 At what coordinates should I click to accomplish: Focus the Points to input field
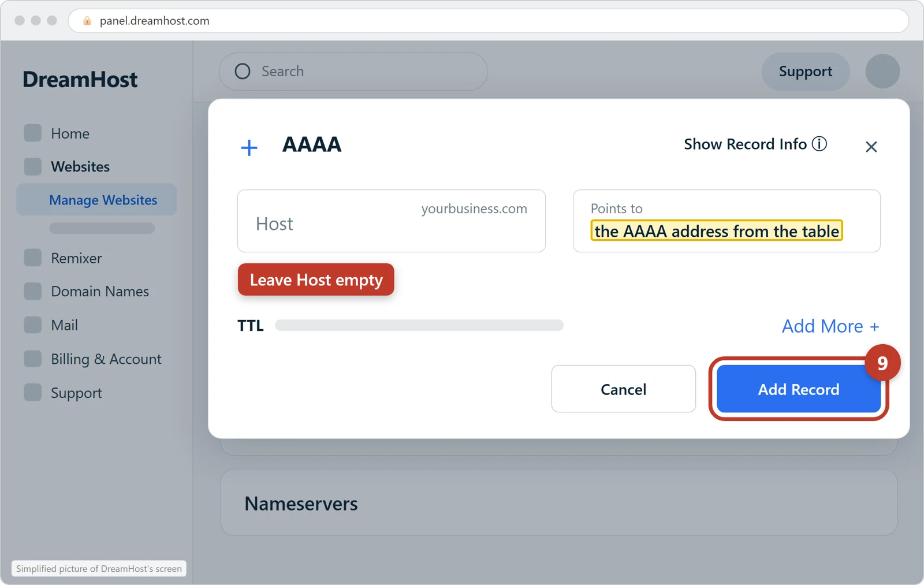tap(726, 221)
